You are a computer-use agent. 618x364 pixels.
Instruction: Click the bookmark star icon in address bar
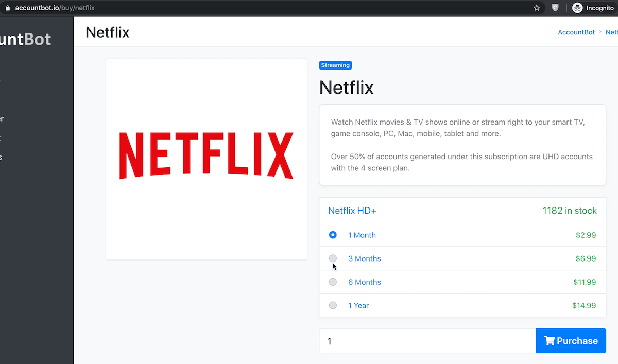point(537,8)
